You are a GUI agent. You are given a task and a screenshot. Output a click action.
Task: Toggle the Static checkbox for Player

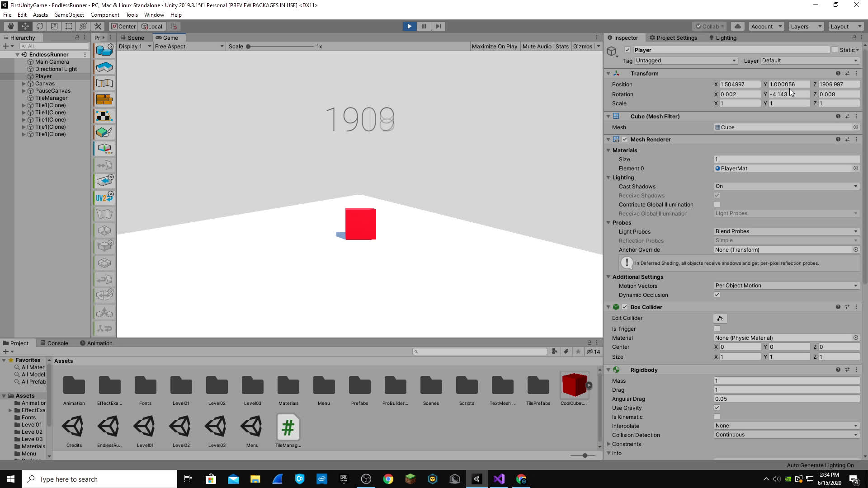(x=835, y=50)
